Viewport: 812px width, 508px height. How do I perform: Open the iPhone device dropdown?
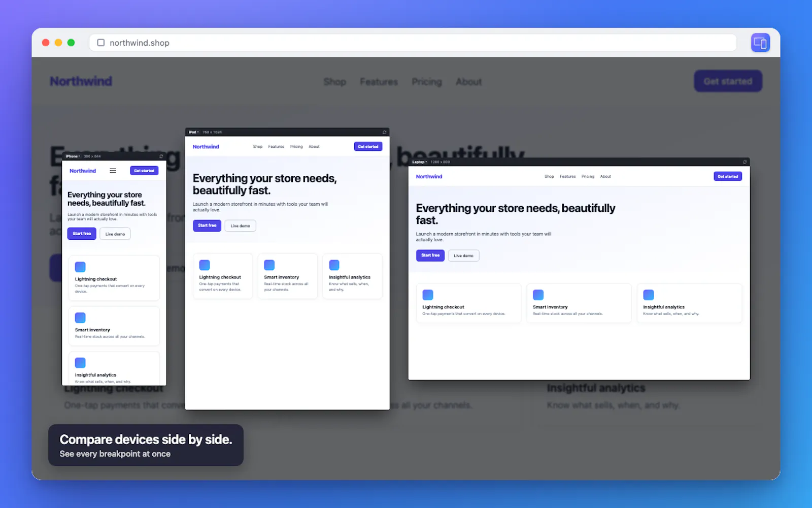73,156
